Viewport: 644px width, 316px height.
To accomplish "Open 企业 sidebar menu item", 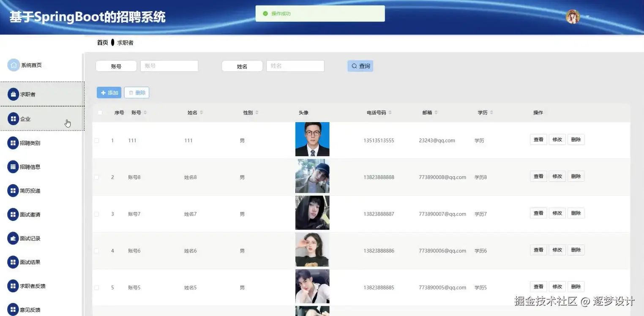I will point(42,118).
